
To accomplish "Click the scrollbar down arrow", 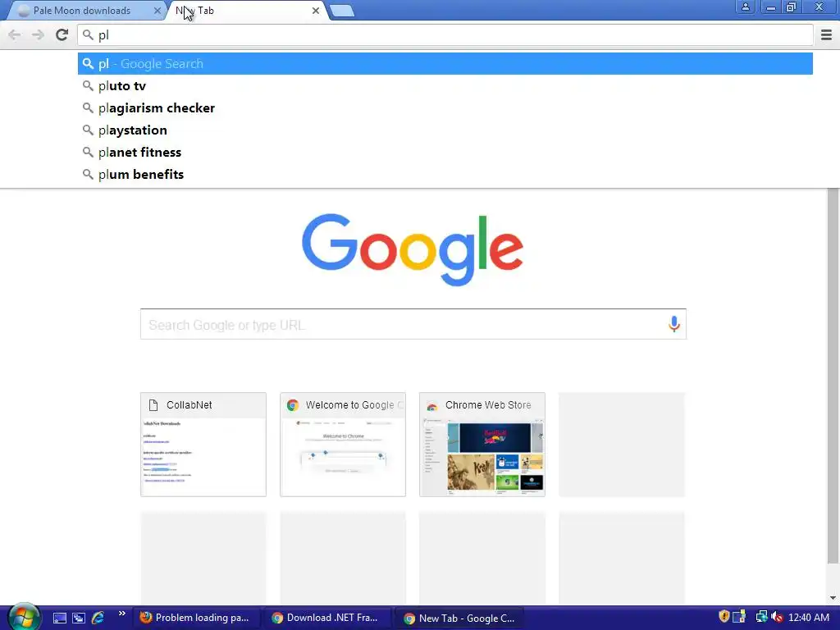I will tap(833, 598).
